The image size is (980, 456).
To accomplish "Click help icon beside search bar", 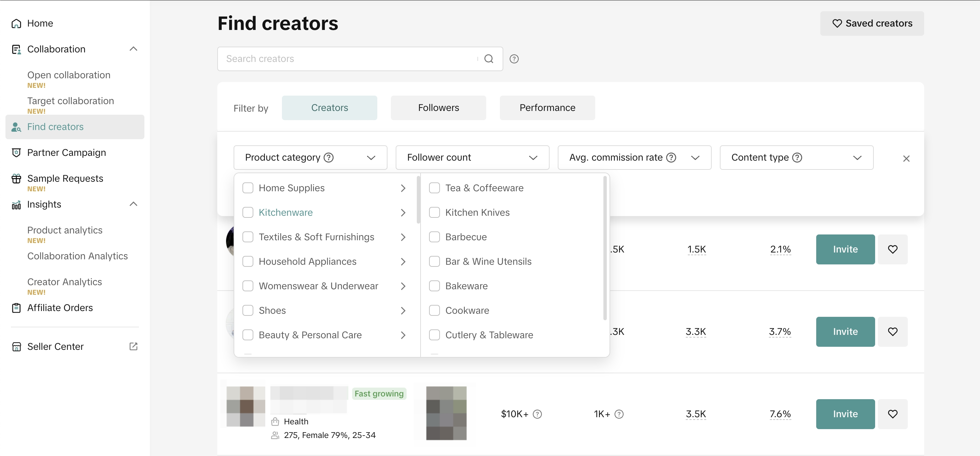I will [x=513, y=59].
